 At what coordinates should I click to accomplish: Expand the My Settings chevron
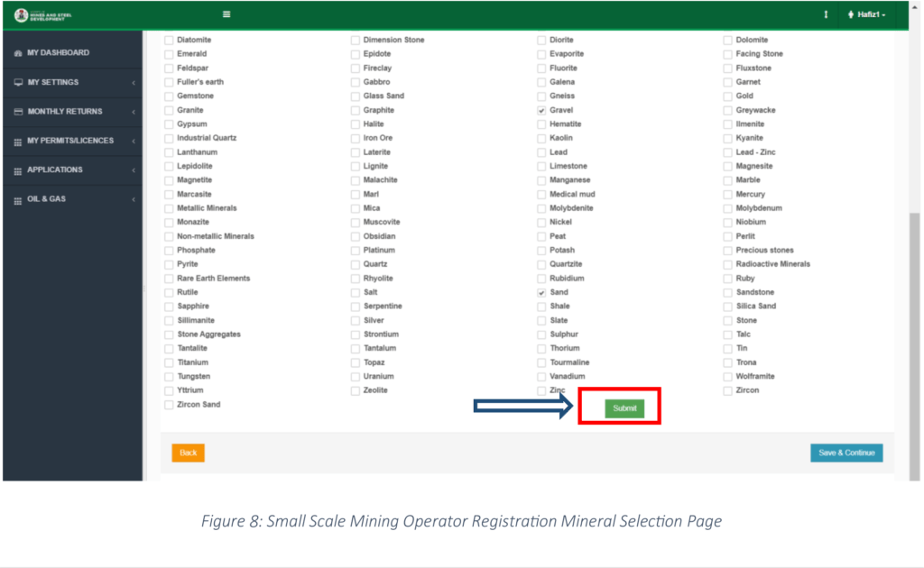(x=133, y=83)
